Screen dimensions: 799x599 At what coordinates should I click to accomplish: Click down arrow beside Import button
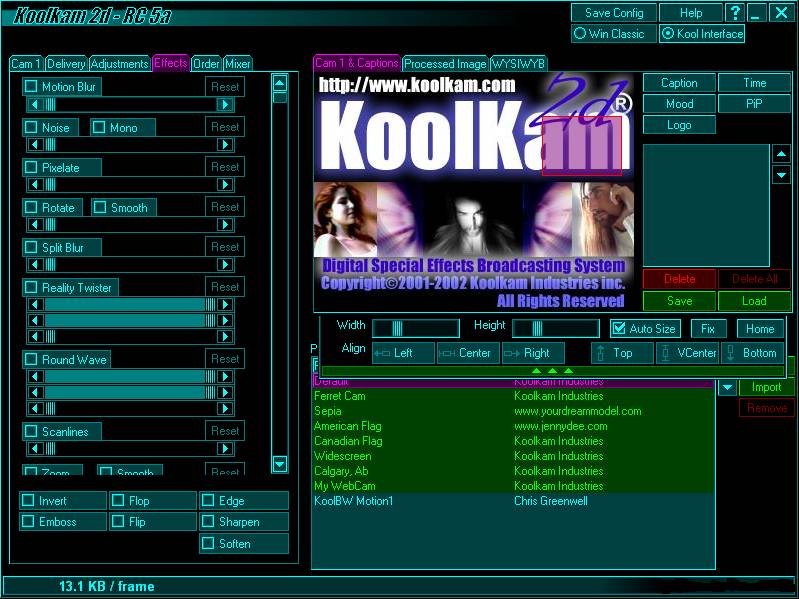[x=727, y=388]
